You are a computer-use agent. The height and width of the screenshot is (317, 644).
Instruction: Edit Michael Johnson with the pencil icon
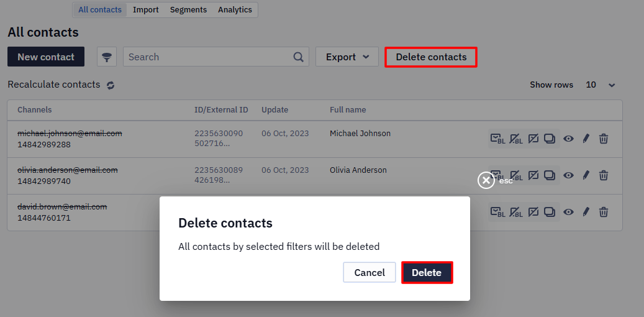click(x=586, y=139)
